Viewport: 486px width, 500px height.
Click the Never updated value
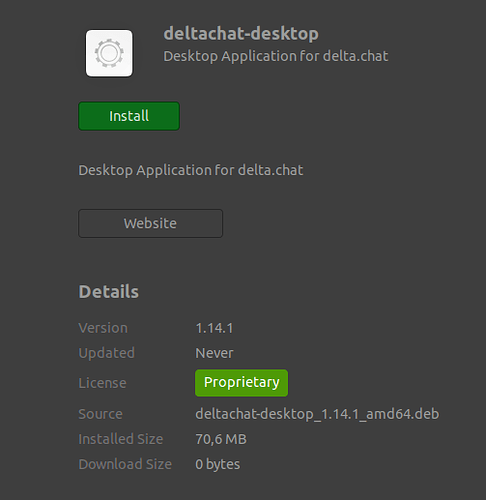(214, 353)
